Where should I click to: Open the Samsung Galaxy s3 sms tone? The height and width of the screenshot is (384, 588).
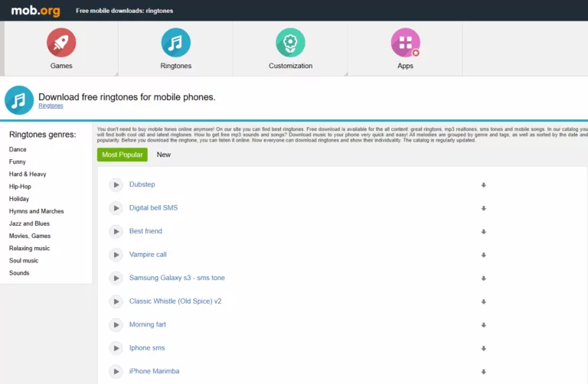click(x=177, y=278)
